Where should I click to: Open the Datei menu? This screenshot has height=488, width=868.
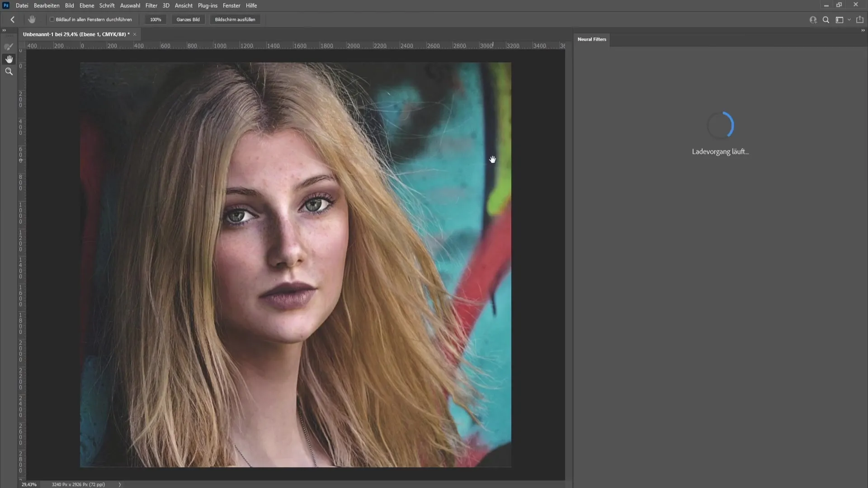(x=22, y=5)
